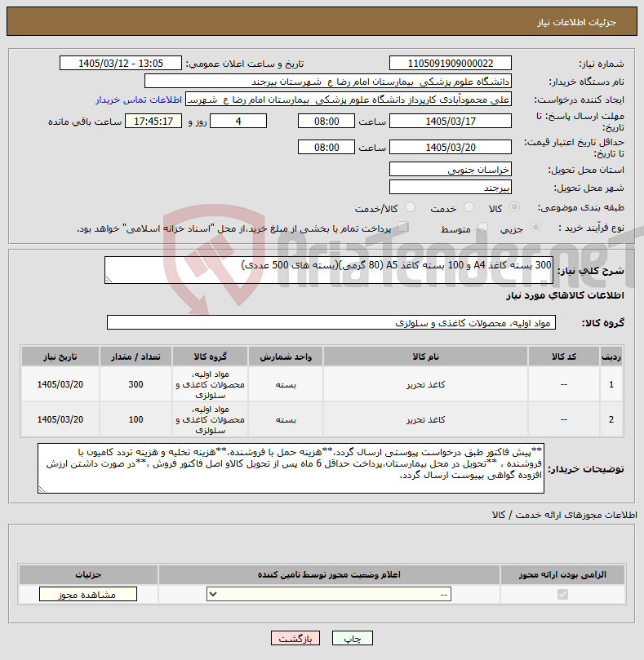Viewport: 644px width, 660px height.
Task: Click the شرح کلی نیاز text area
Action: (328, 270)
